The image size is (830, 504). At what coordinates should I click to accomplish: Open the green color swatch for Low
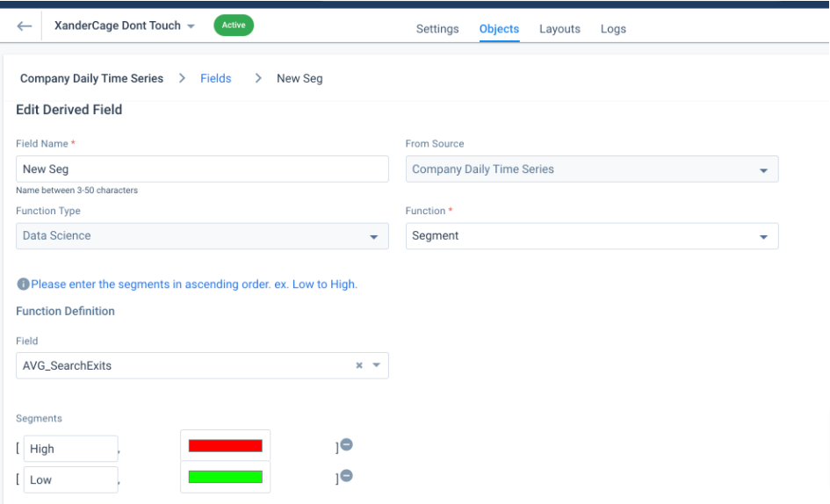pos(226,477)
